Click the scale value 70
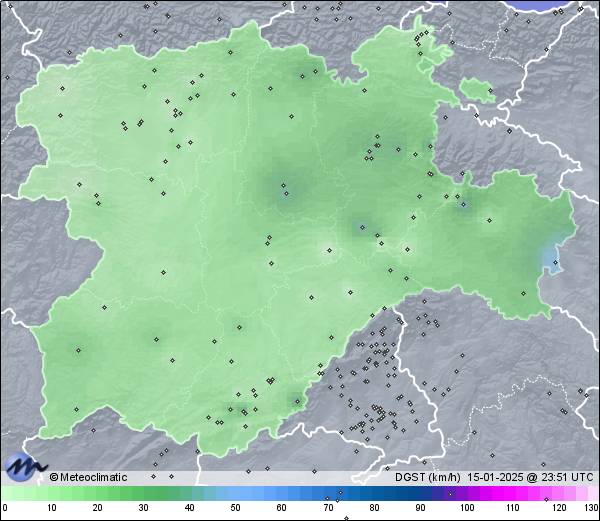 (x=328, y=508)
